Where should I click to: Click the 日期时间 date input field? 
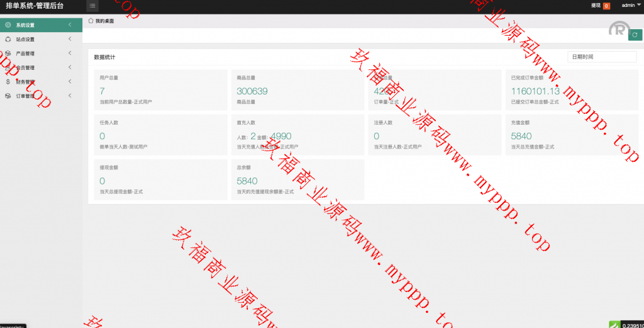(602, 57)
